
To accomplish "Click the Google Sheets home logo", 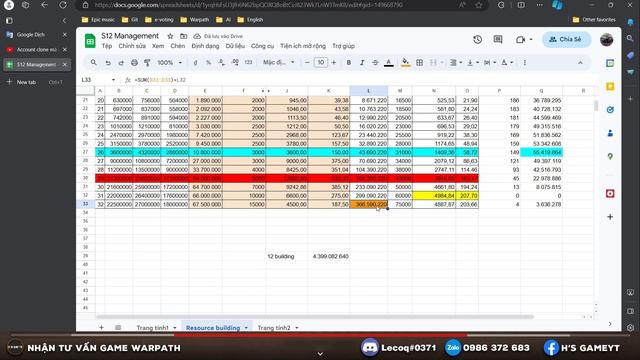I will pos(90,41).
